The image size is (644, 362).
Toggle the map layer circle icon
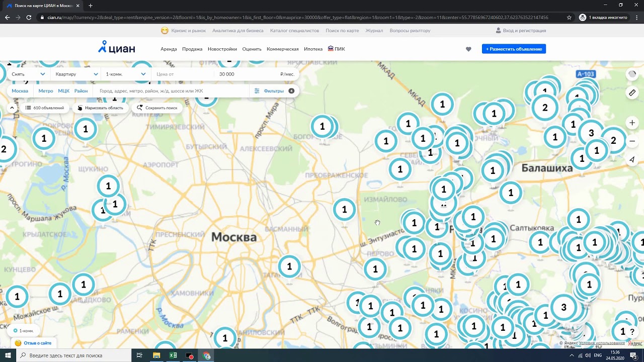[632, 74]
